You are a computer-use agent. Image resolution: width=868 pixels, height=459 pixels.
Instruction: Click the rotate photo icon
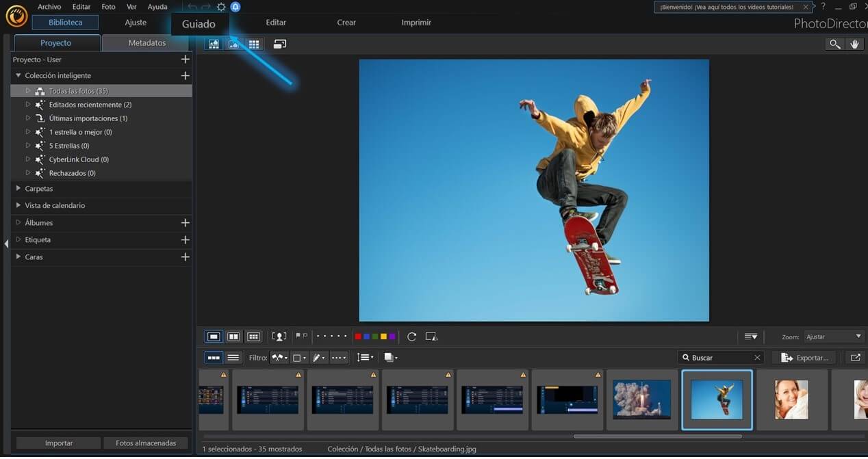coord(411,337)
